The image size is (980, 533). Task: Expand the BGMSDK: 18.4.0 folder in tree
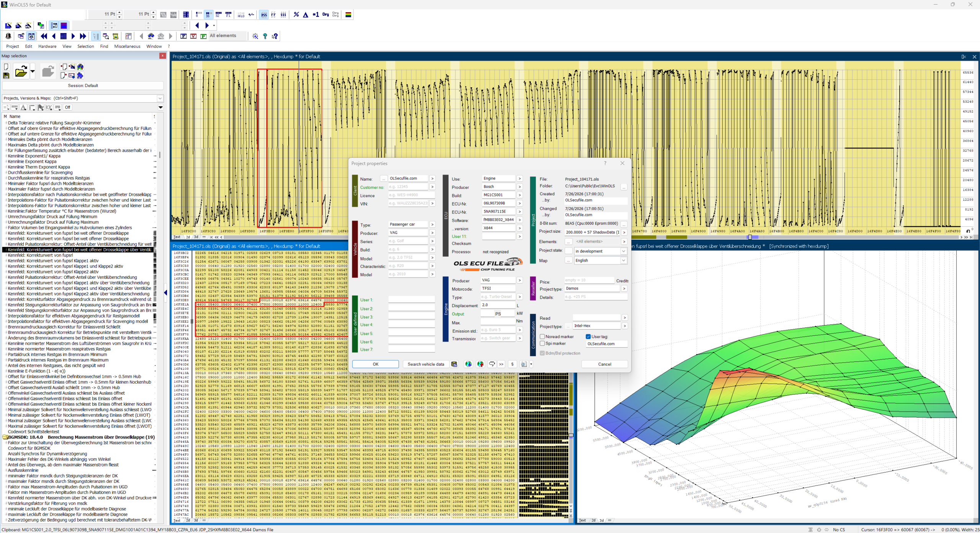tap(5, 437)
